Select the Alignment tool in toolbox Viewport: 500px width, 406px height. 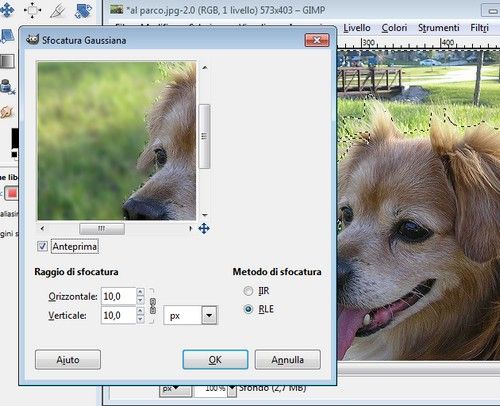coord(32,10)
